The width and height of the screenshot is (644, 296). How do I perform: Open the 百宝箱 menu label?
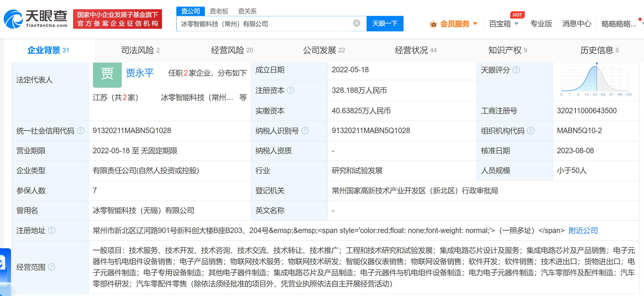(500, 24)
